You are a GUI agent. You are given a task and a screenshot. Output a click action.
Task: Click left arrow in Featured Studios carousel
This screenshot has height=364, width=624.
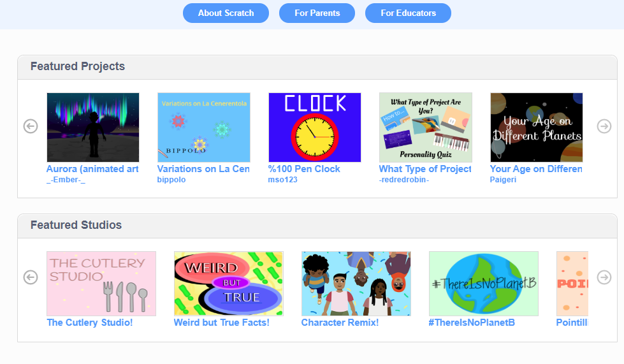coord(31,277)
